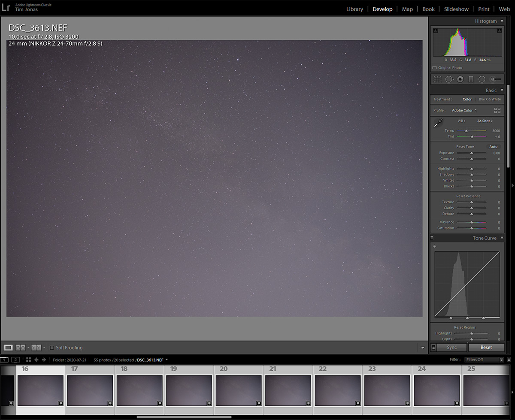The height and width of the screenshot is (420, 515).
Task: Open the As Shot white balance dropdown
Action: [x=485, y=121]
